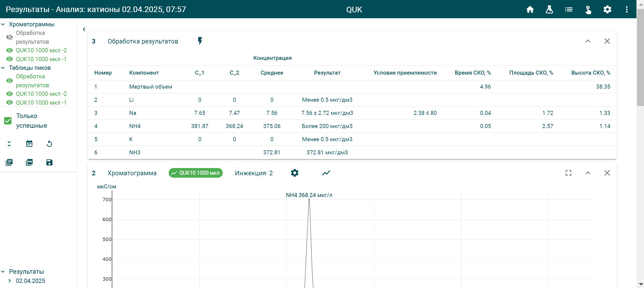The height and width of the screenshot is (288, 644).
Task: Close the Хроматограмма panel
Action: (607, 173)
